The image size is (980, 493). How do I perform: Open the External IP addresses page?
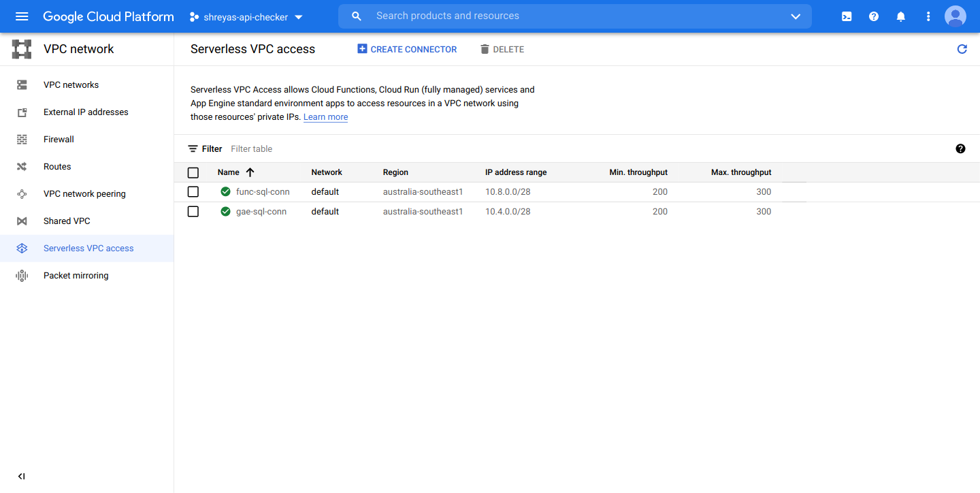click(86, 112)
